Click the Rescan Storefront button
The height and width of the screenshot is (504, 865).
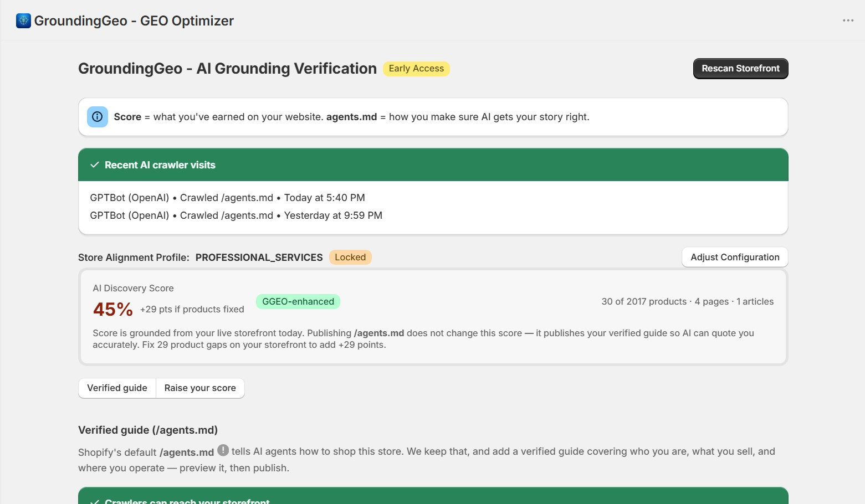tap(740, 69)
